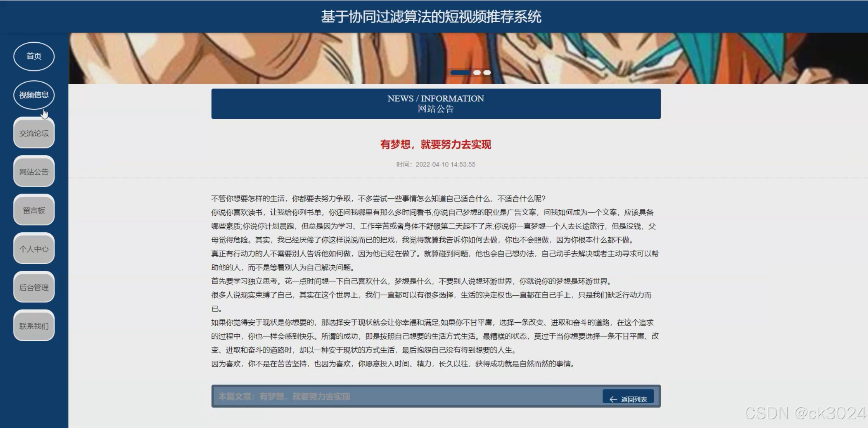The image size is (868, 428).
Task: Open the 留言板 message board
Action: tap(33, 210)
